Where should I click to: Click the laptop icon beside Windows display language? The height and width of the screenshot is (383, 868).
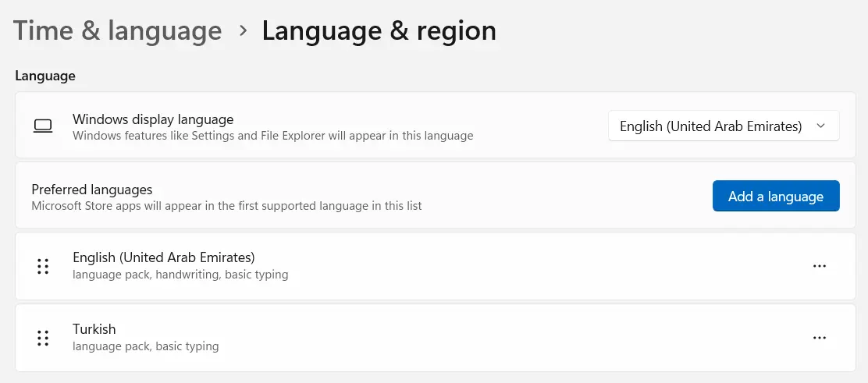point(43,126)
